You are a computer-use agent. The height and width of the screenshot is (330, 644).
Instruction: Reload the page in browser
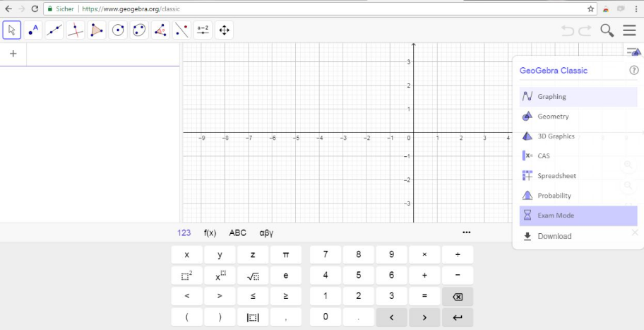[x=35, y=8]
